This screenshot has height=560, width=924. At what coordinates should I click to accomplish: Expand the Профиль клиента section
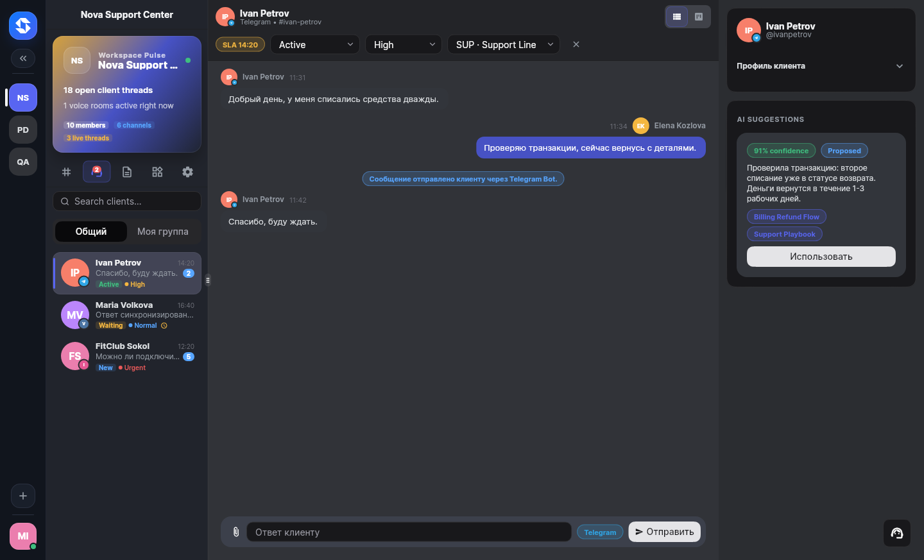pos(820,66)
